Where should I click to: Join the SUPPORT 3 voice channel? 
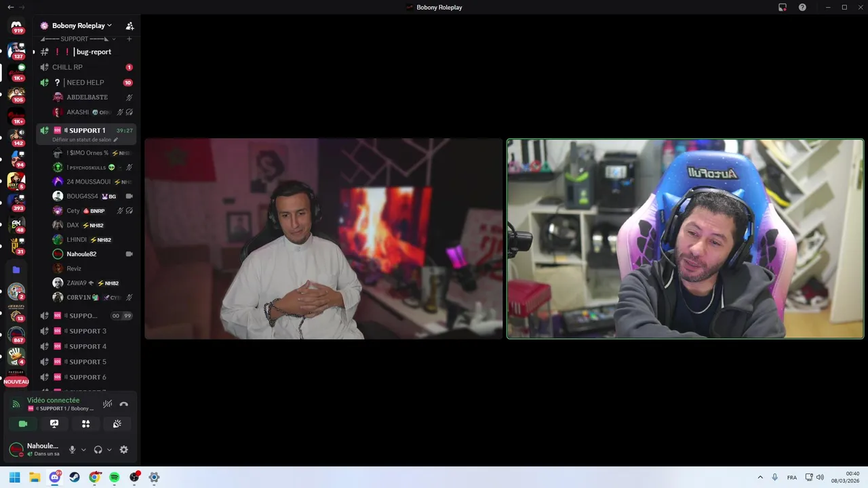pyautogui.click(x=86, y=331)
